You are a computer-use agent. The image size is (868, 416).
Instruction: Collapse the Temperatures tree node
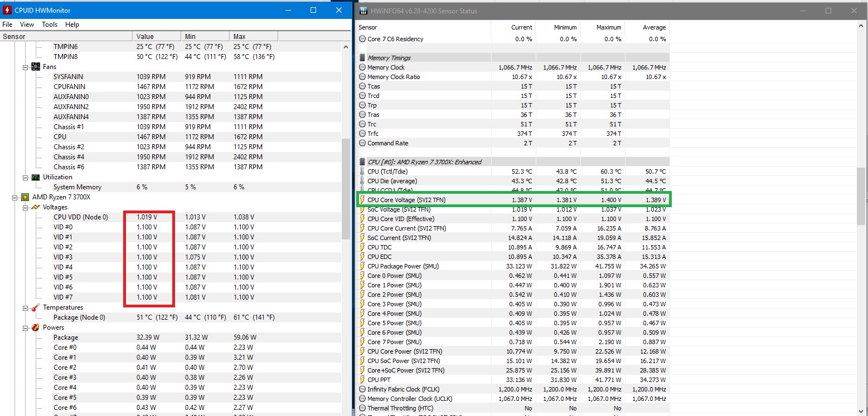26,307
